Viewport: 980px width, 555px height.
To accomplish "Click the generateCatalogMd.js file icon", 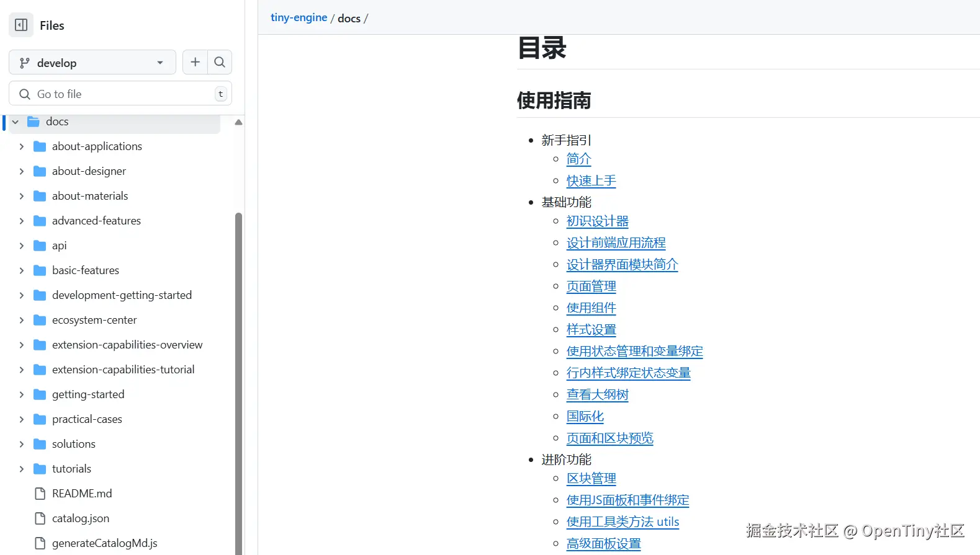I will (x=40, y=543).
